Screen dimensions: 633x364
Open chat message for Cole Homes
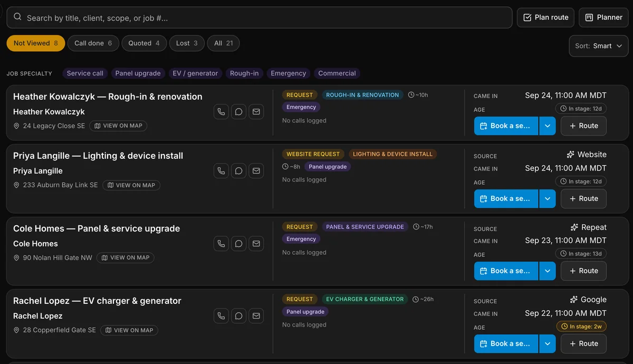pyautogui.click(x=238, y=244)
